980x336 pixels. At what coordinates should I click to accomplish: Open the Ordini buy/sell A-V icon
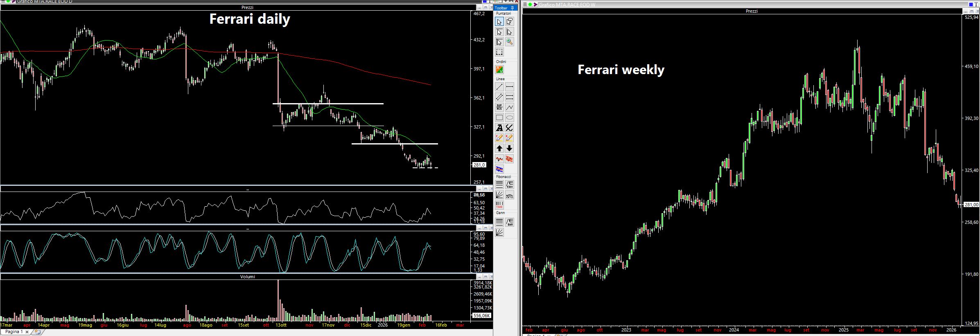pyautogui.click(x=499, y=70)
